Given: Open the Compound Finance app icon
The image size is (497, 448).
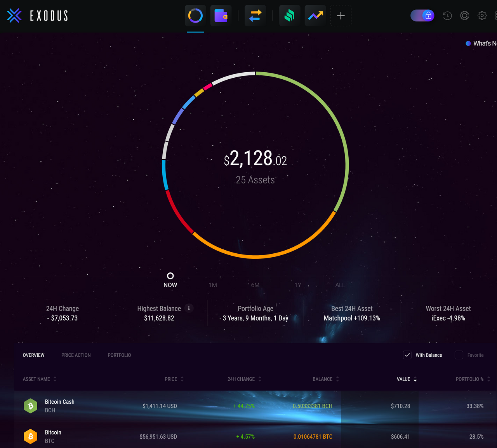Looking at the screenshot, I should (289, 16).
